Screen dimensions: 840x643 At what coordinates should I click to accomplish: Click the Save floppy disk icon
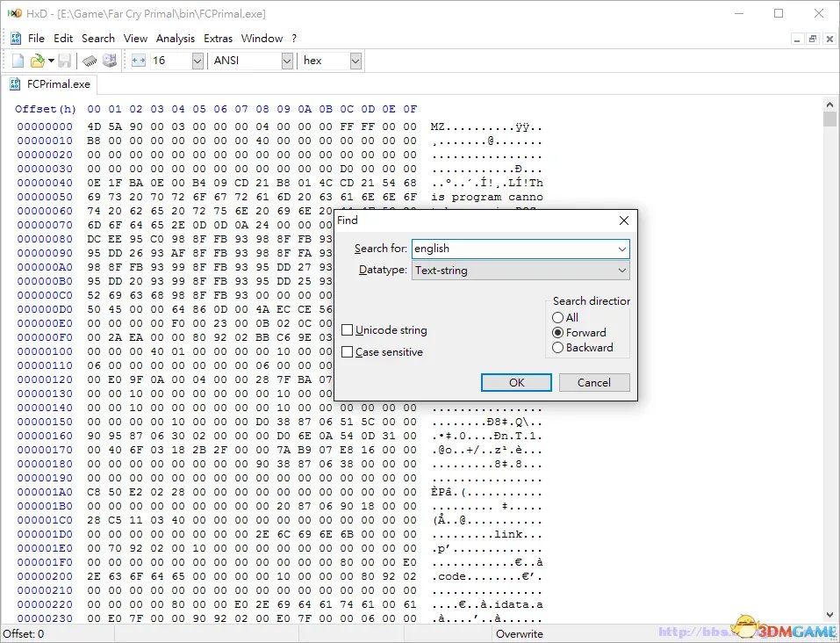tap(64, 61)
